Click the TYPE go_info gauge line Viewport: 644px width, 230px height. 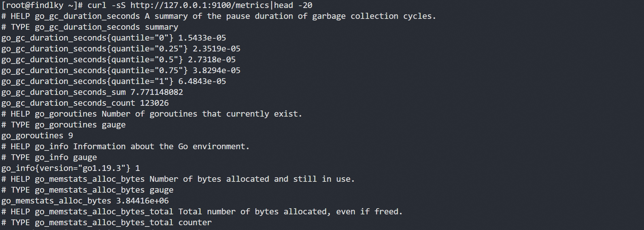pos(49,157)
